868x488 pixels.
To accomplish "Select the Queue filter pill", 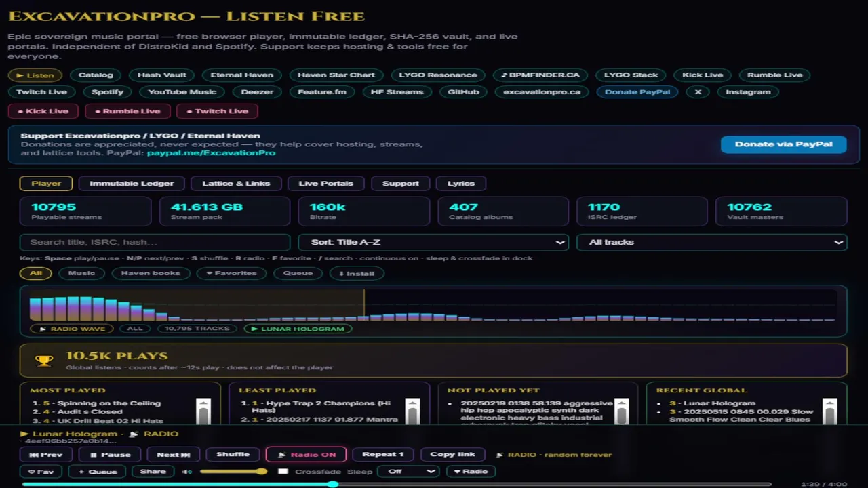I will point(298,273).
